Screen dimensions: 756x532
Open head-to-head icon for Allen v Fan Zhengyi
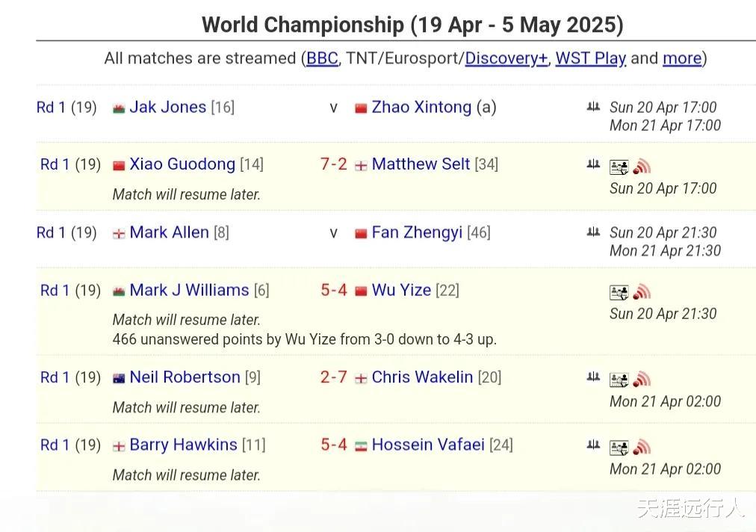point(593,232)
